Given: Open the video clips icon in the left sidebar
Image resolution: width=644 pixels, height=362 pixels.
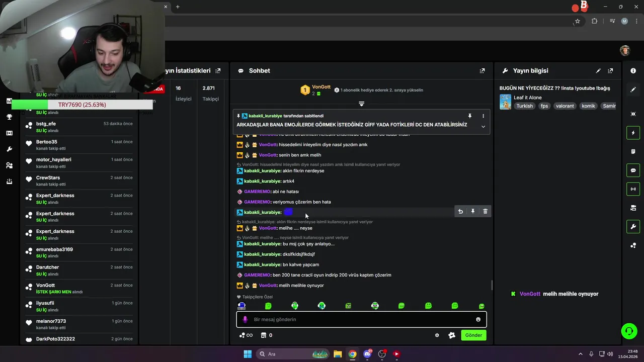Looking at the screenshot, I should [x=9, y=133].
